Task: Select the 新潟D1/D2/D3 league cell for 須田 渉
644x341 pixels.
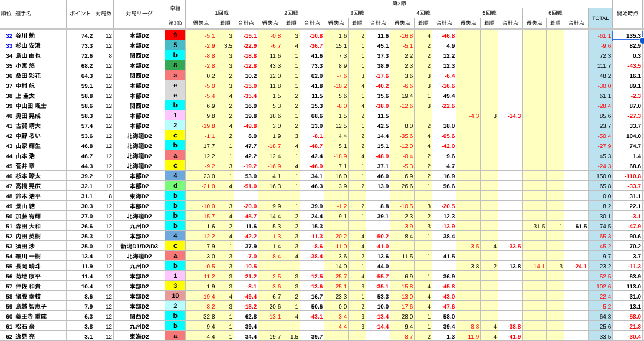Action: pyautogui.click(x=139, y=247)
